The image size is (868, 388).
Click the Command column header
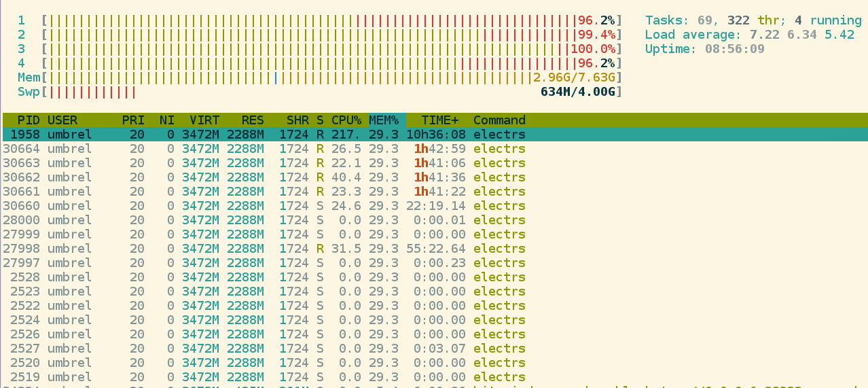pyautogui.click(x=499, y=120)
